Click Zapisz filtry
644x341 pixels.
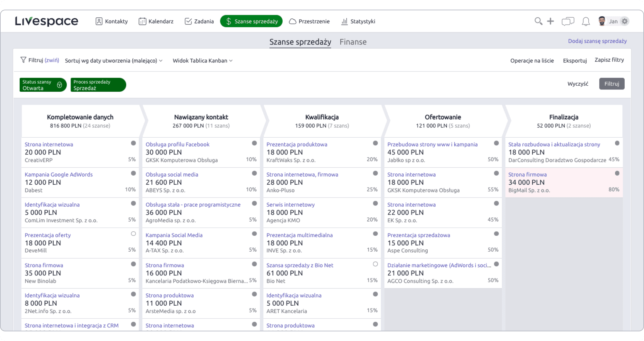[609, 60]
